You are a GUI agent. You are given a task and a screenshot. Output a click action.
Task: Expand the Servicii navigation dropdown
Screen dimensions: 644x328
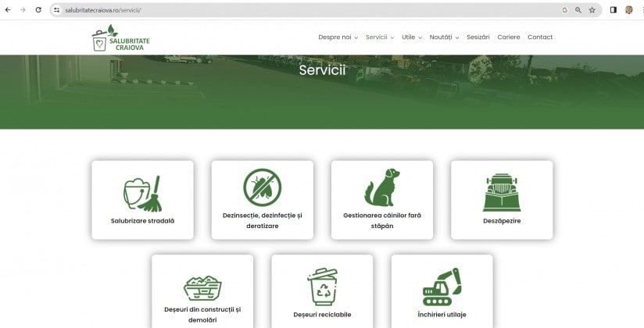point(379,37)
